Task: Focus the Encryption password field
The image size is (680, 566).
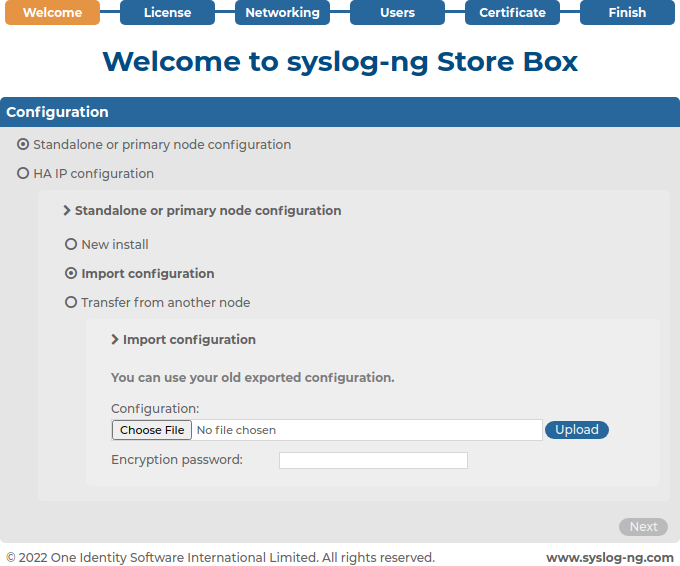Action: 373,460
